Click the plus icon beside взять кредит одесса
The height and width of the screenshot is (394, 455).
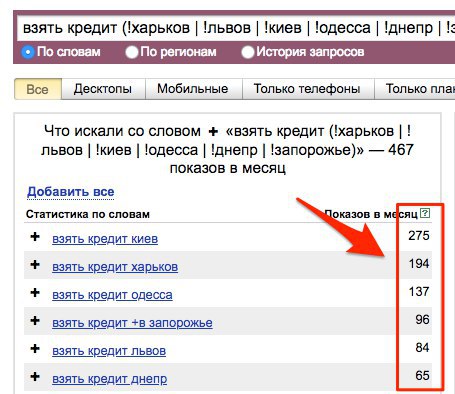(35, 293)
